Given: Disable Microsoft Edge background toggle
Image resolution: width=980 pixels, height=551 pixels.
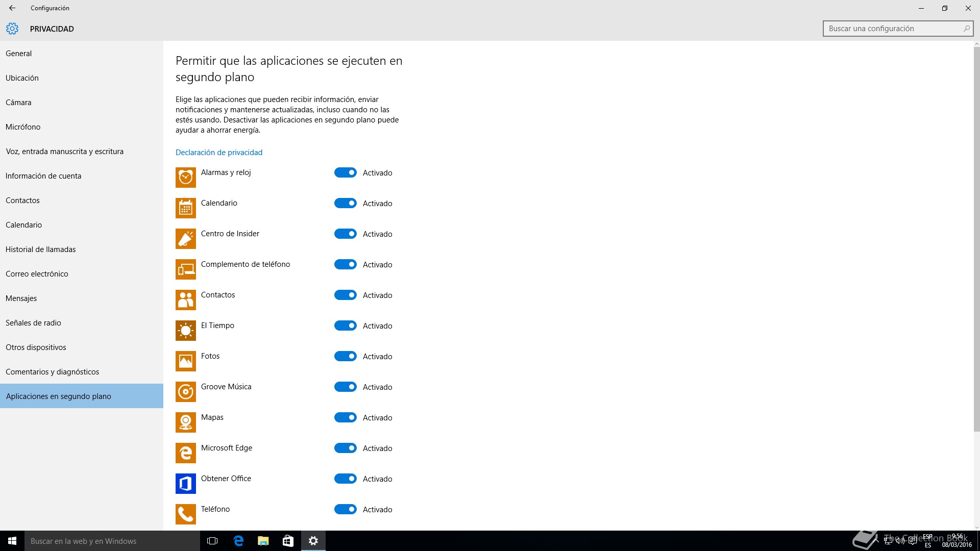Looking at the screenshot, I should [x=346, y=448].
